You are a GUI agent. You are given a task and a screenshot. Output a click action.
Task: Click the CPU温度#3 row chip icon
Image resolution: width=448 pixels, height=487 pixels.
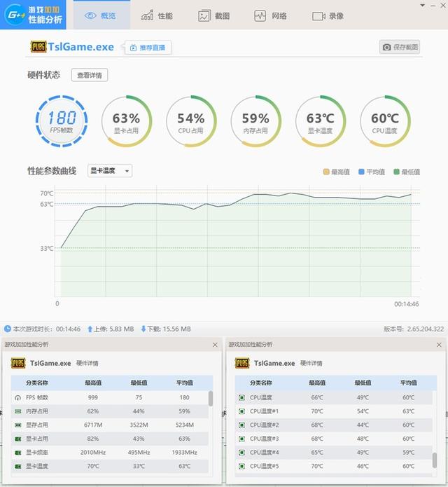tap(242, 439)
